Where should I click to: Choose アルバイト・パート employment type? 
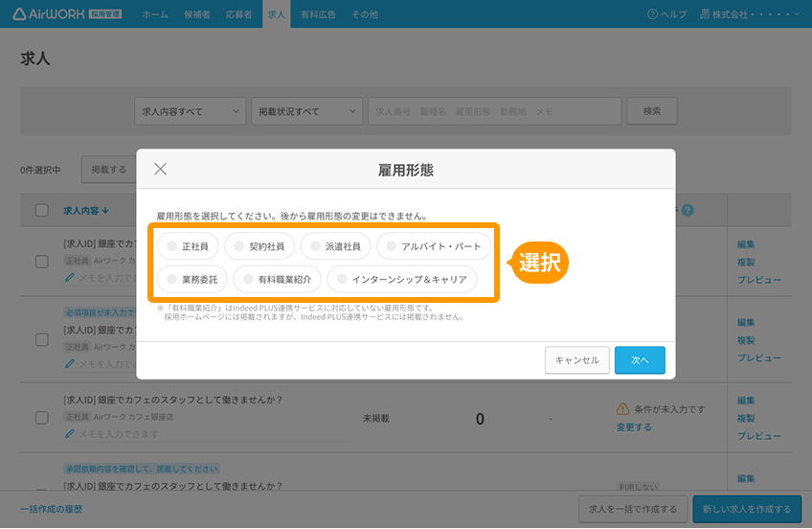click(x=434, y=246)
